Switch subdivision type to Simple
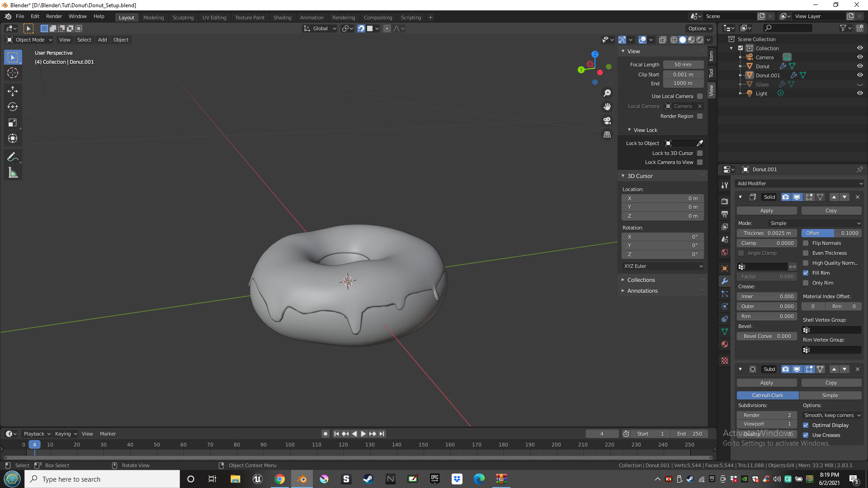The image size is (868, 488). [831, 395]
